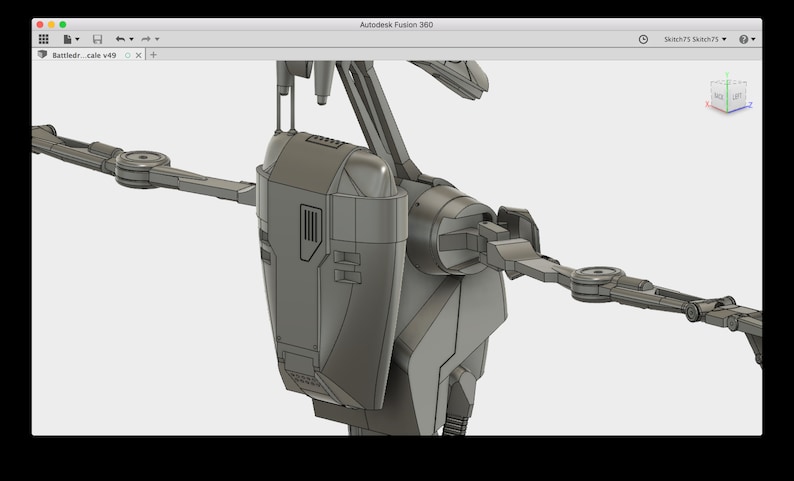Expand the Undo history dropdown arrow
This screenshot has width=794, height=481.
tap(131, 39)
